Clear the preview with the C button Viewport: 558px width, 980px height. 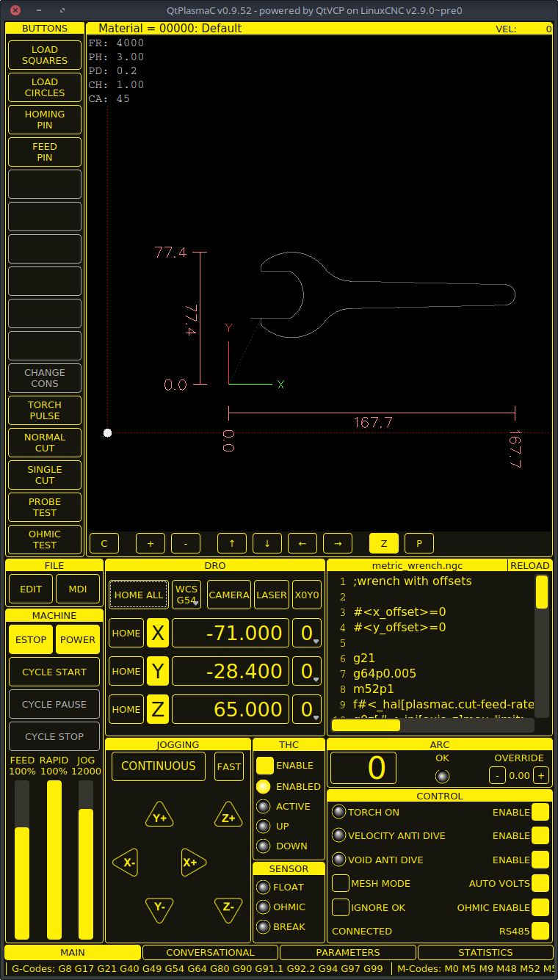tap(104, 543)
